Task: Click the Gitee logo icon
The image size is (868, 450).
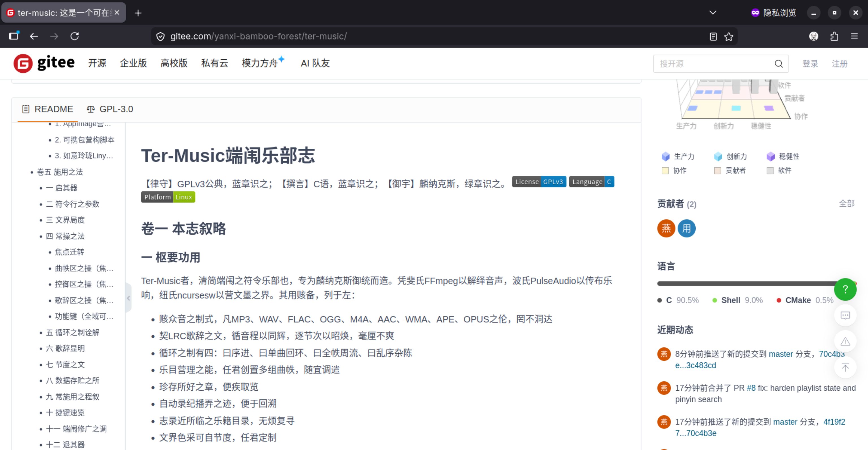Action: click(x=23, y=63)
